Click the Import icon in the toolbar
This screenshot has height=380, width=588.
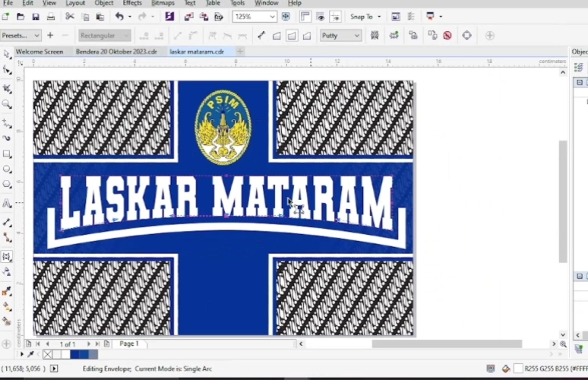tap(188, 17)
